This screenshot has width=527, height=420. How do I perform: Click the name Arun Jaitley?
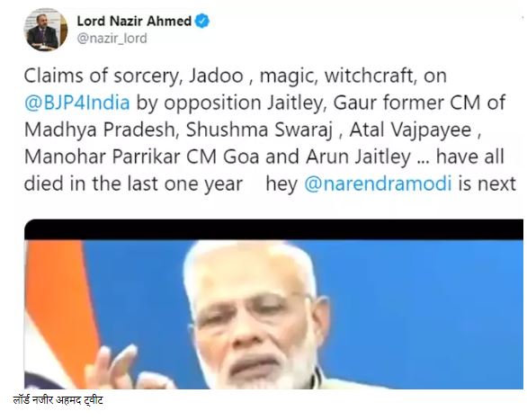[x=358, y=157]
